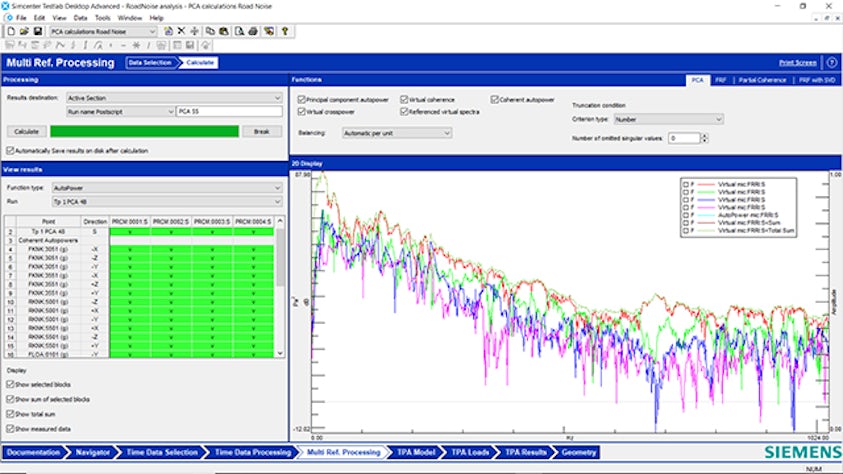The height and width of the screenshot is (474, 843).
Task: Switch to Partial Coherence tab
Action: pos(762,80)
